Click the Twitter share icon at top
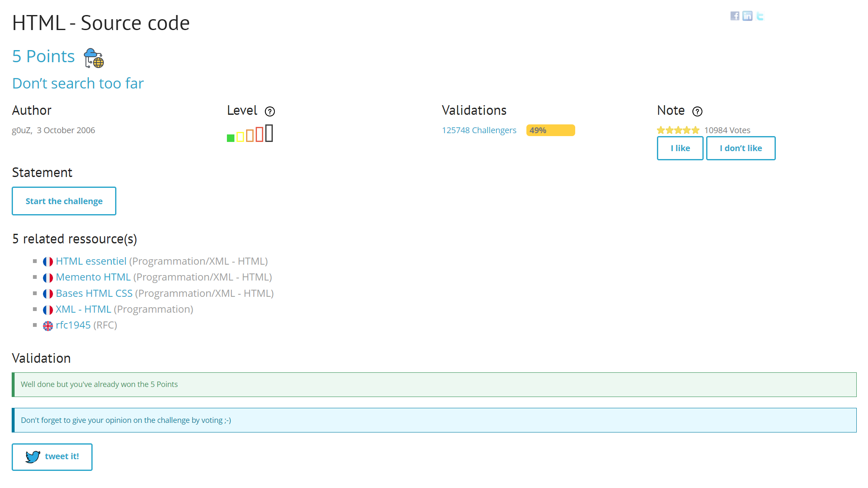Viewport: 868px width, 488px height. click(x=760, y=16)
